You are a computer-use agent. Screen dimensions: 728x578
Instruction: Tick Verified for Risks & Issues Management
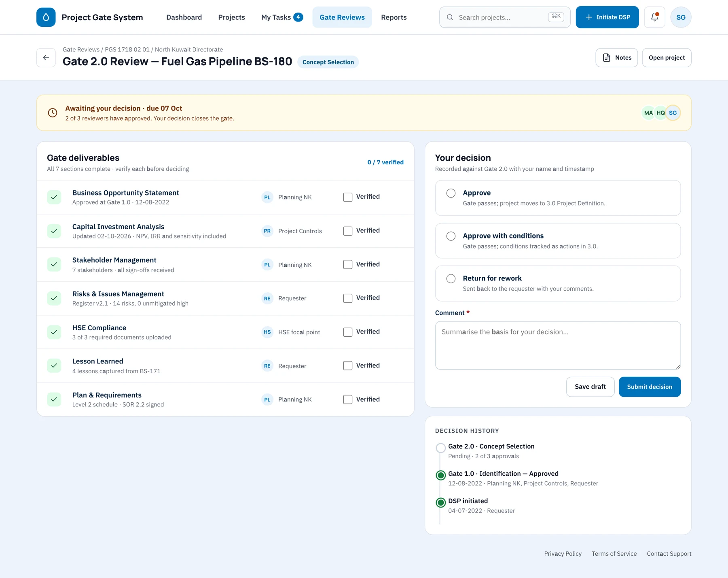(348, 298)
